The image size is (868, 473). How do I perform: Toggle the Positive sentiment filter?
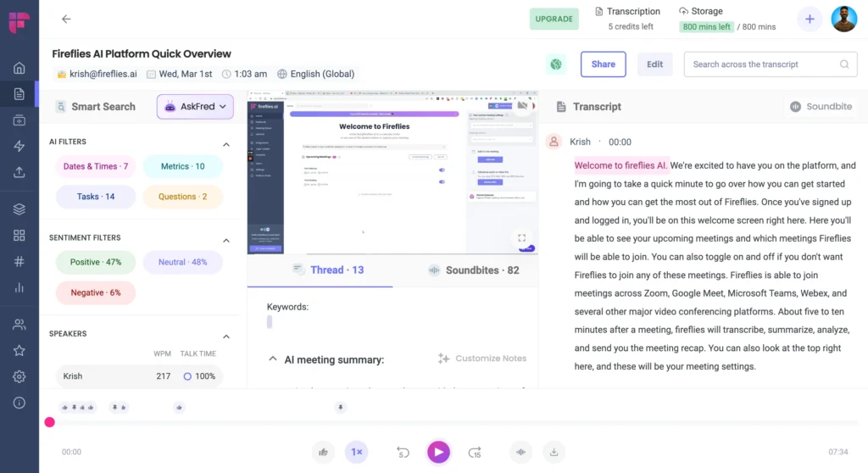coord(95,262)
